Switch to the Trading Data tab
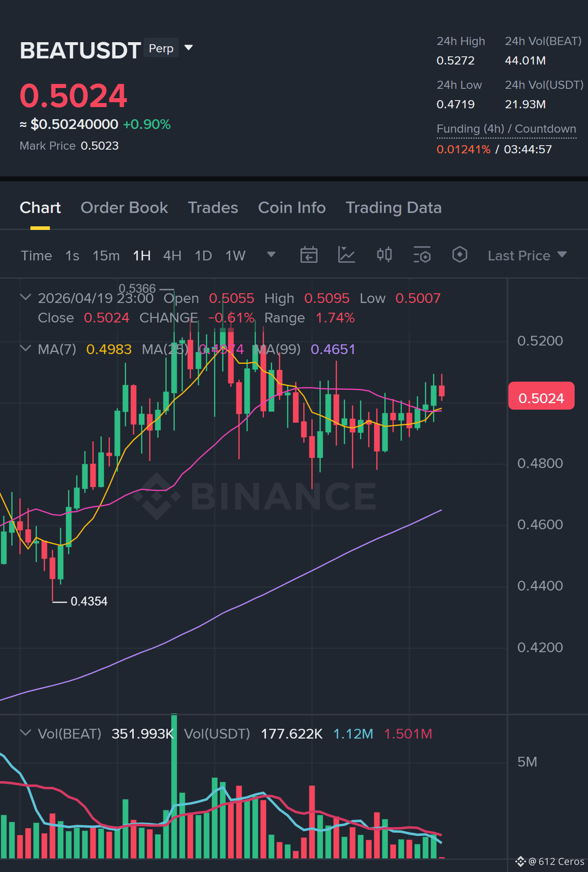This screenshot has height=872, width=588. click(393, 208)
